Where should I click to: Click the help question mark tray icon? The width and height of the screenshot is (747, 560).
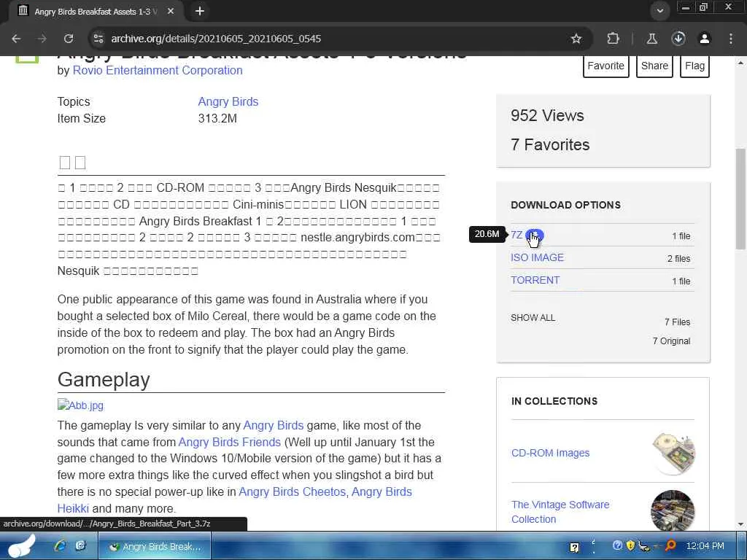tap(575, 547)
